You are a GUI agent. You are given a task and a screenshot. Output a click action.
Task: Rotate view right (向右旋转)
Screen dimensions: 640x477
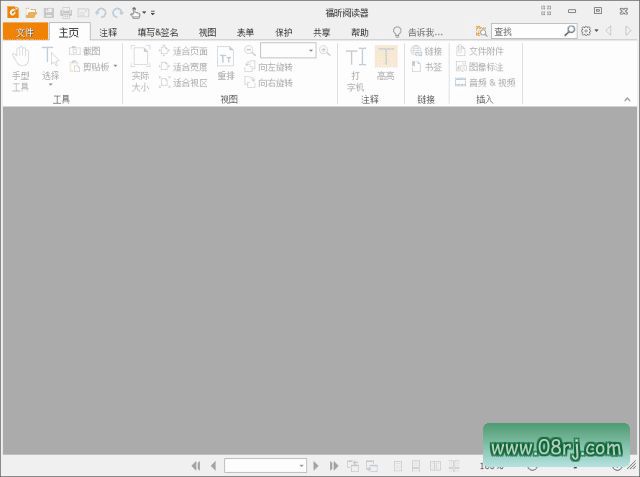(x=268, y=82)
